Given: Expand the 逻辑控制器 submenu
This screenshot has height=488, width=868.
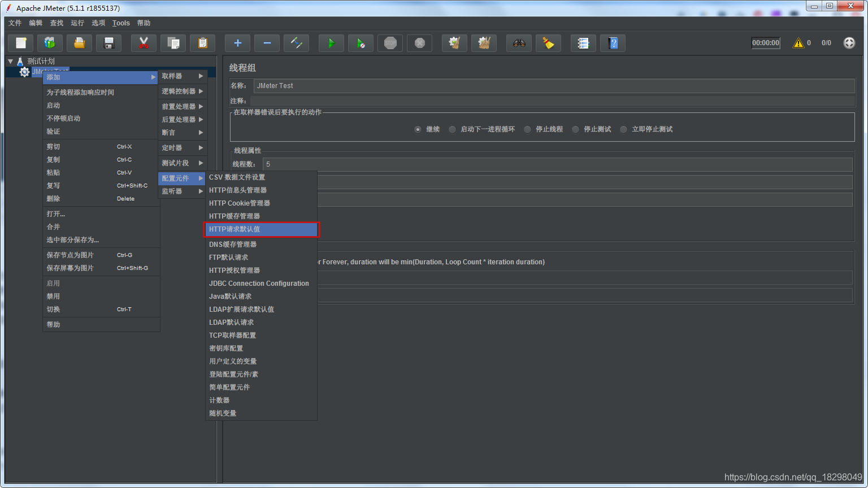Looking at the screenshot, I should pos(183,91).
